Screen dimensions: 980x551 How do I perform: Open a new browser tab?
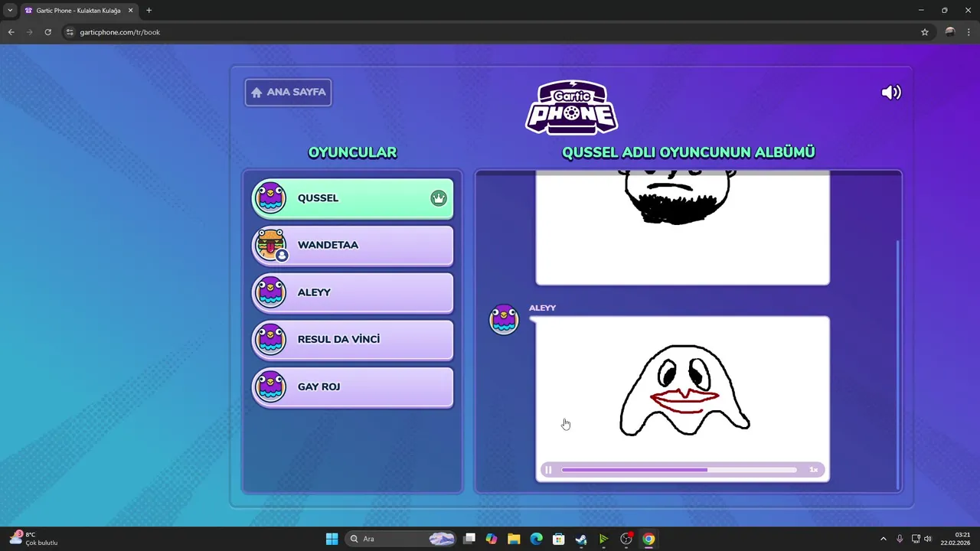coord(149,11)
